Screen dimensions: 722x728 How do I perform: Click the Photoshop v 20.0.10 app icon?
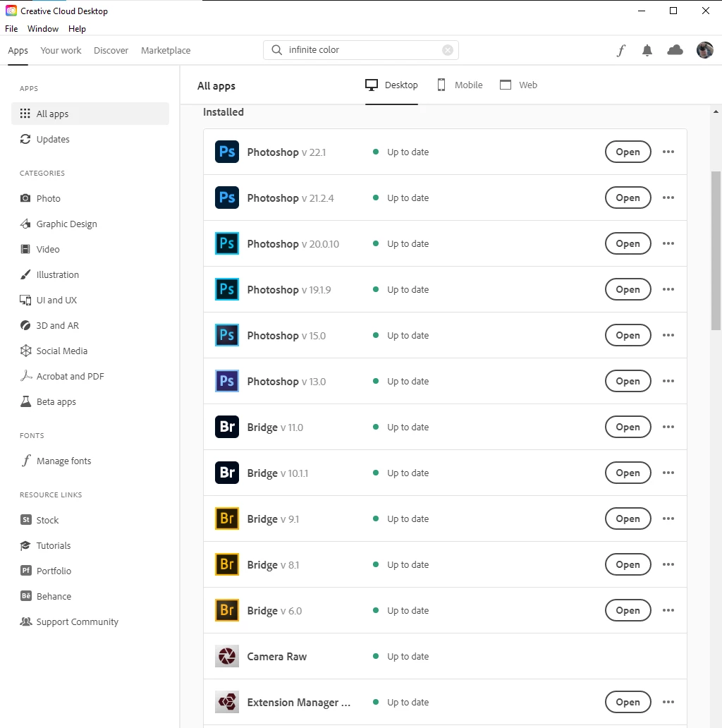point(227,244)
